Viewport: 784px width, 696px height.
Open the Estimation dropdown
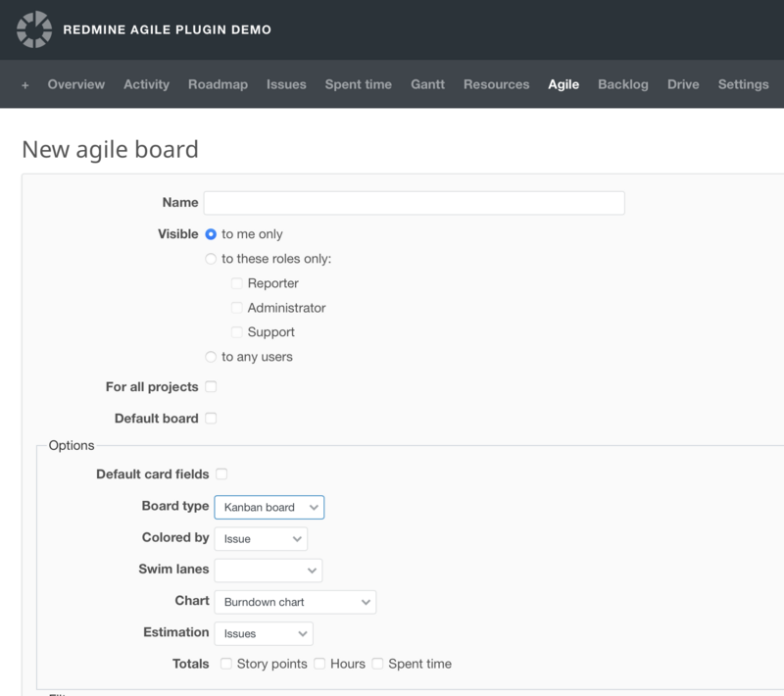263,633
